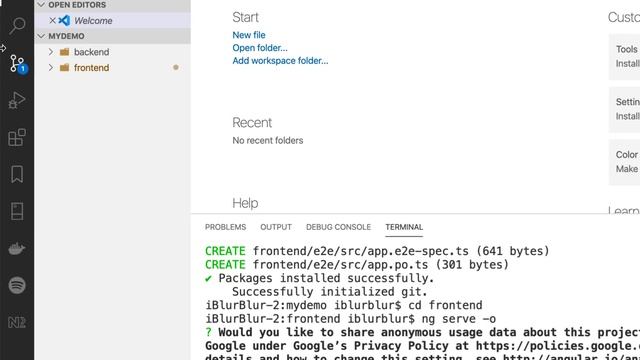Expand the frontend folder chevron
Screen dimensions: 640x360
tap(51, 67)
